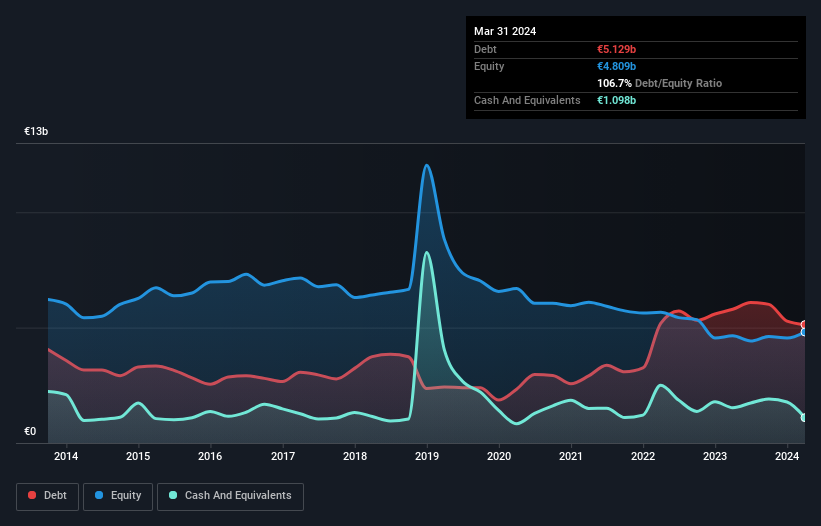The image size is (821, 526).
Task: Select the 2021 x-axis label
Action: (571, 456)
